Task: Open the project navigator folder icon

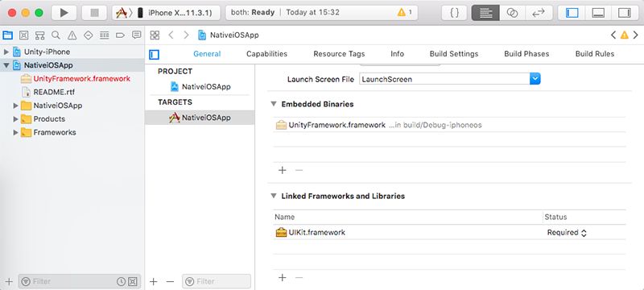Action: pos(8,35)
